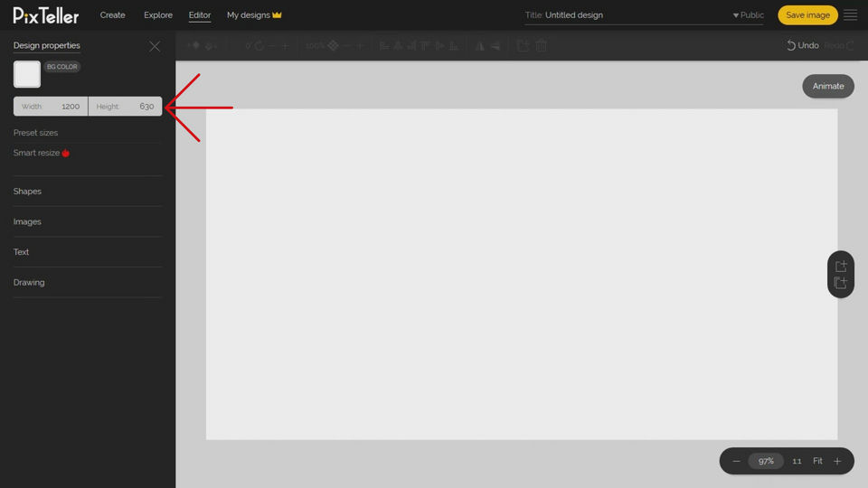Click the flip horizontal icon
This screenshot has width=868, height=488.
pos(479,46)
